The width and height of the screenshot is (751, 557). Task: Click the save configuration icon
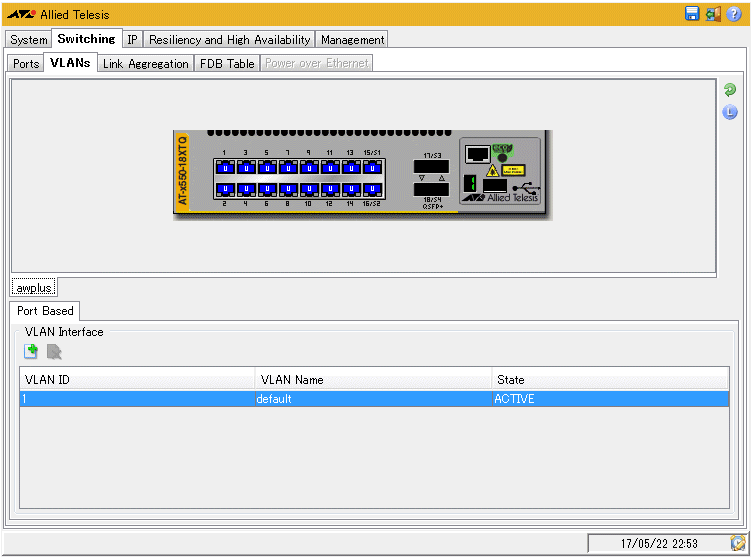click(x=692, y=14)
